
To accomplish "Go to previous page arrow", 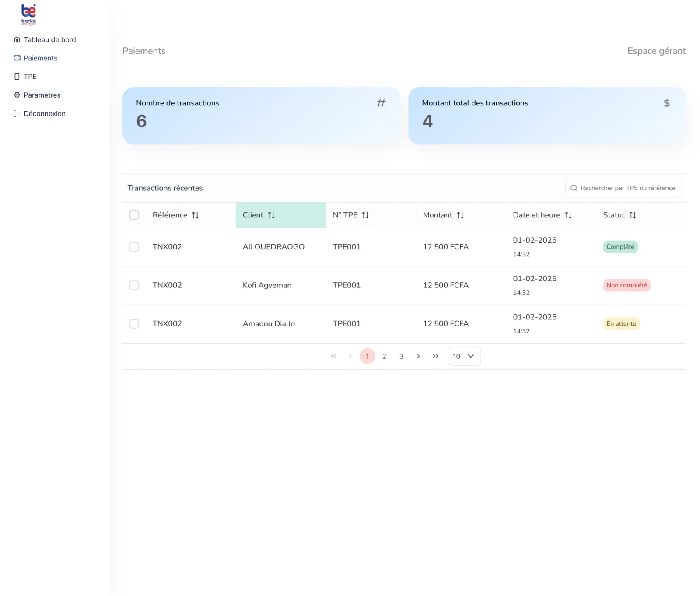I will pyautogui.click(x=350, y=356).
